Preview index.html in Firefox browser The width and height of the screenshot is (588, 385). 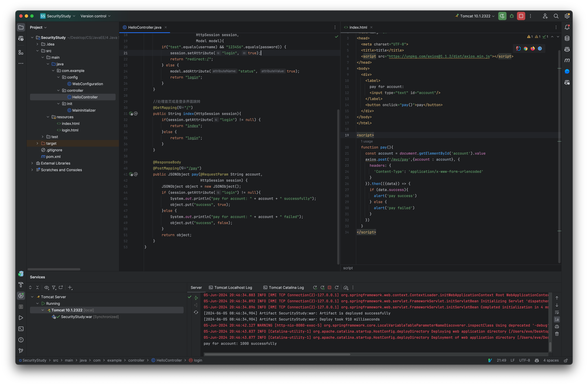pos(533,49)
